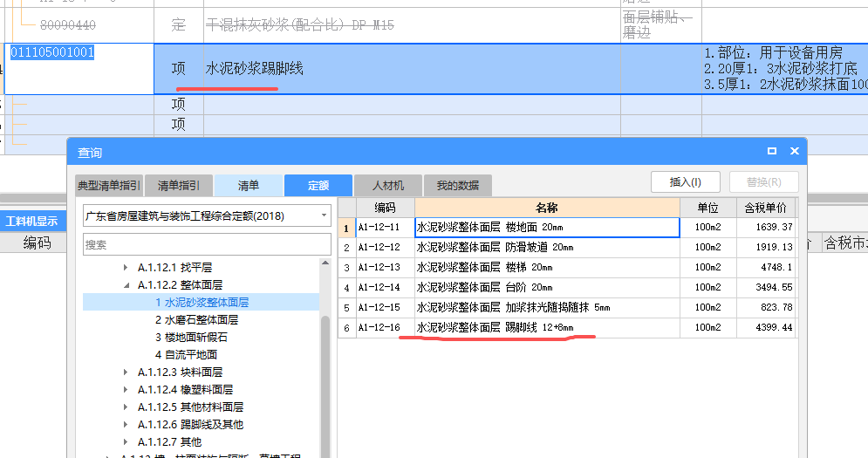Select row A1-12-16 踢脚线 12+8mm
This screenshot has height=458, width=868.
click(567, 327)
